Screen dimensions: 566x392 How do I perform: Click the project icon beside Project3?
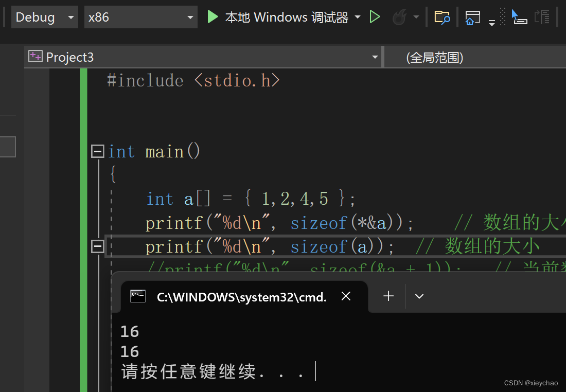[35, 57]
